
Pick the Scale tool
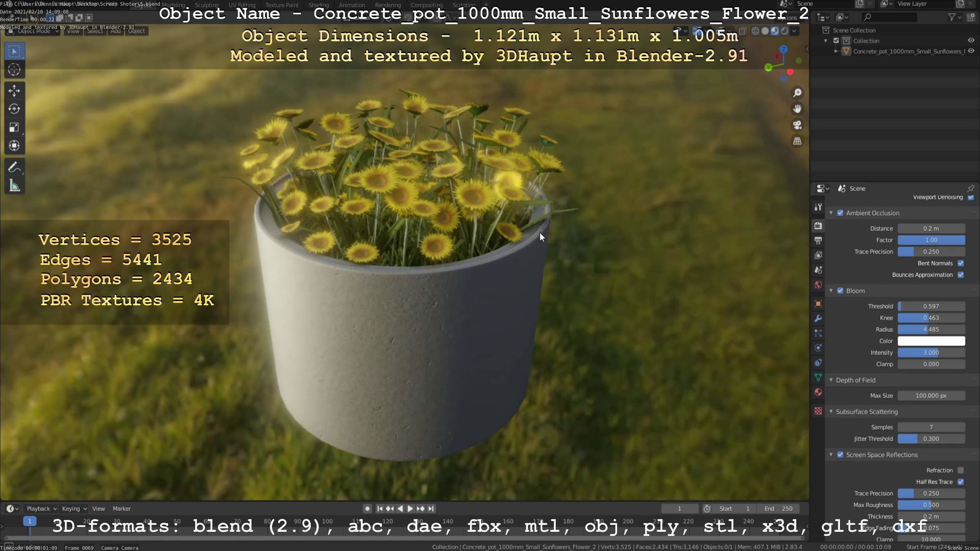(x=14, y=127)
